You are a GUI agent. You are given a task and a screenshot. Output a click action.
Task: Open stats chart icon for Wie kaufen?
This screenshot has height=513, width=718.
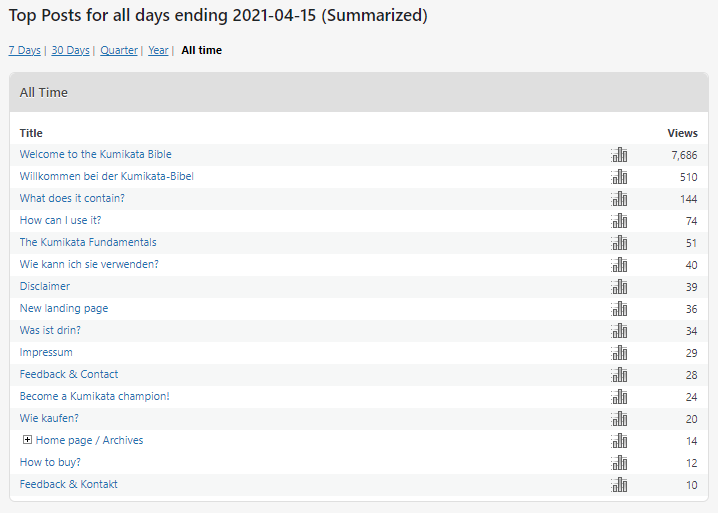619,419
